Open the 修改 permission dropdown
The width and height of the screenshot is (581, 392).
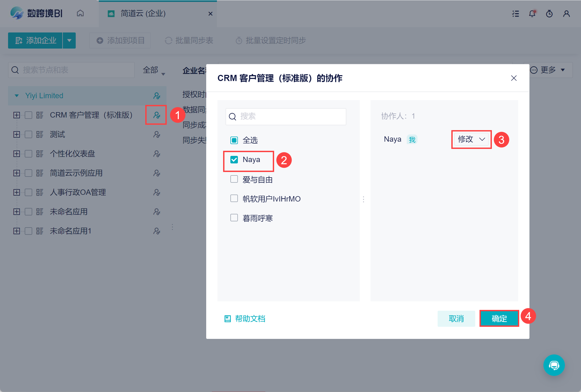(471, 139)
